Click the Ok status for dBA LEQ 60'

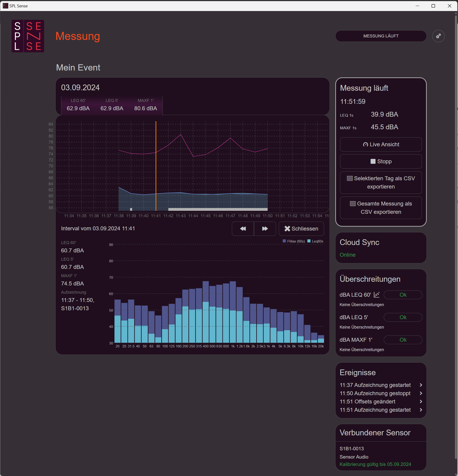(x=403, y=295)
